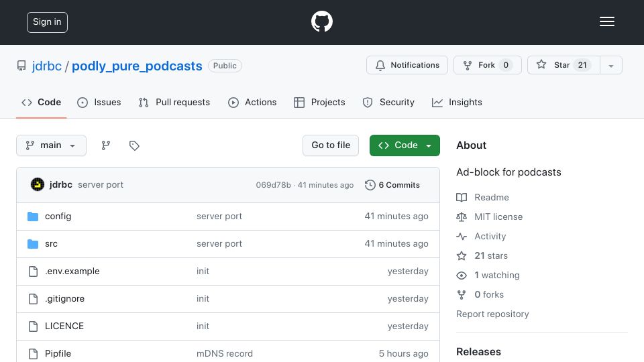Open 'init' commit for LICENCE row
The height and width of the screenshot is (362, 644).
click(x=203, y=326)
